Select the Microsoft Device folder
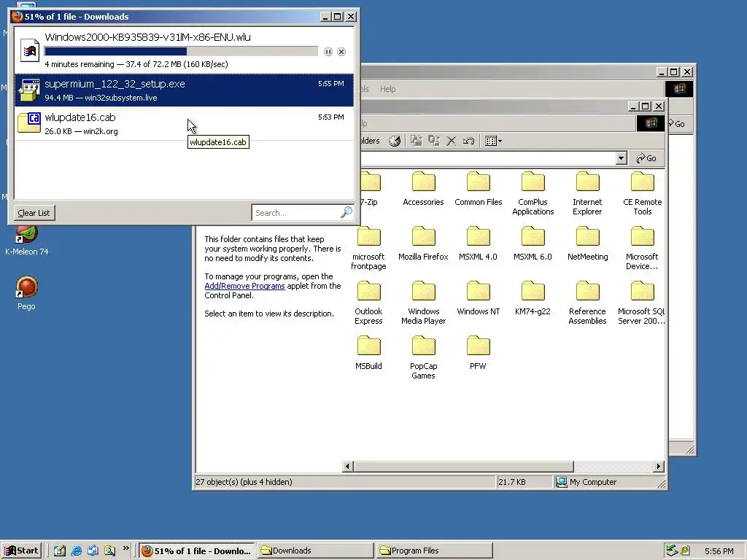The image size is (747, 560). coord(642,248)
